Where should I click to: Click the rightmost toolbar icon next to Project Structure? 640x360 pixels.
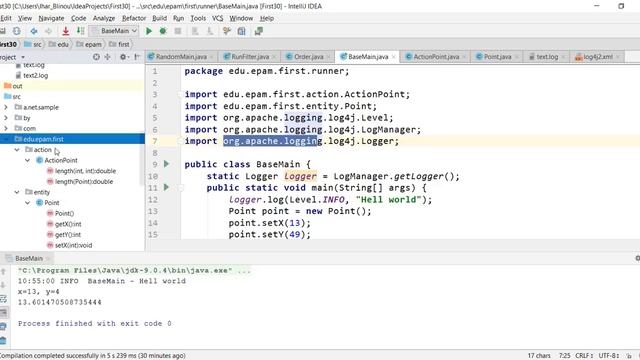[x=258, y=31]
